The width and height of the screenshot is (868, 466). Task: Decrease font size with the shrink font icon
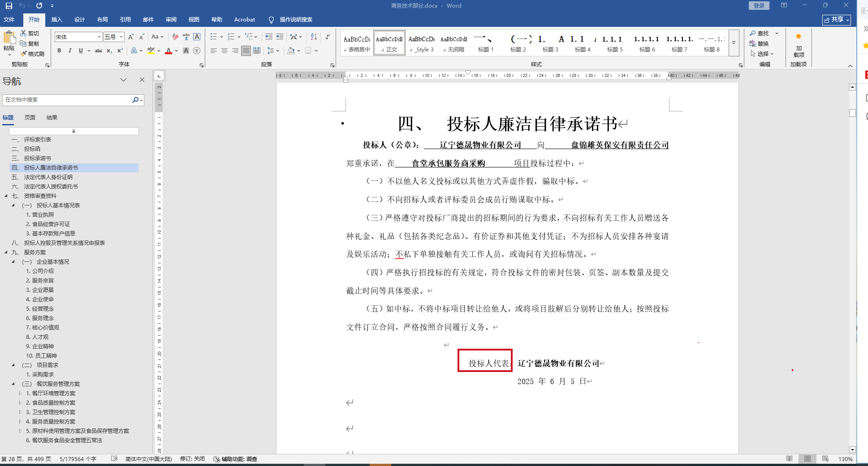pyautogui.click(x=142, y=37)
